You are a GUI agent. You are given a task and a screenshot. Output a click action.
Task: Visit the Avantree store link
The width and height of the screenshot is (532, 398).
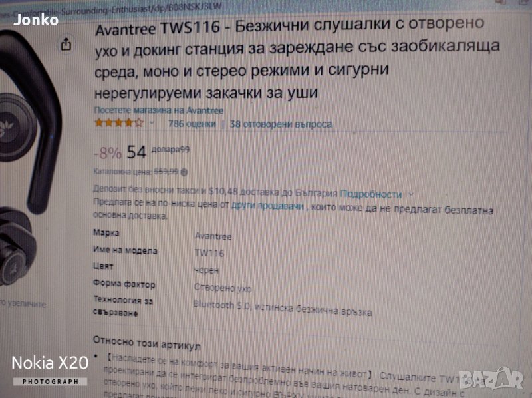(x=159, y=110)
